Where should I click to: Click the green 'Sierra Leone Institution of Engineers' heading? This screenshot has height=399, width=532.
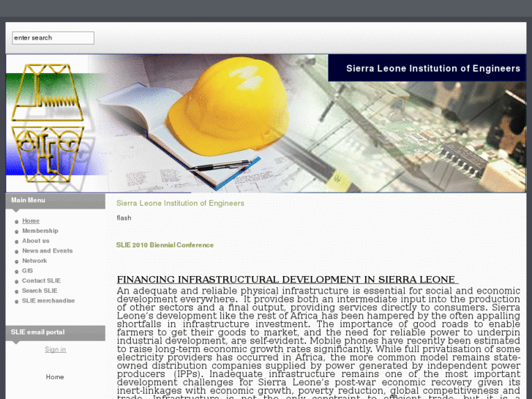pyautogui.click(x=180, y=203)
